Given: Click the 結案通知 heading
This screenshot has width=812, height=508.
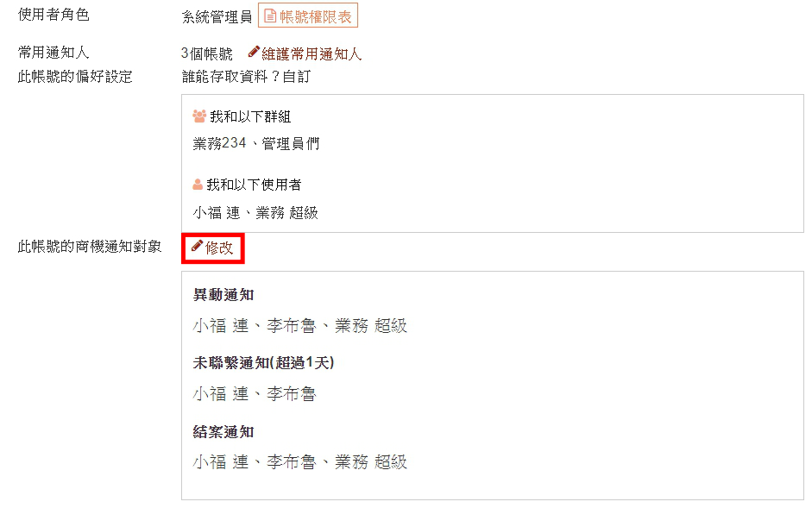Looking at the screenshot, I should [x=223, y=431].
